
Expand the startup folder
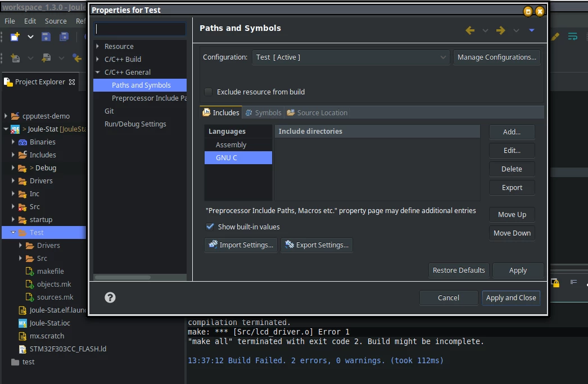point(13,219)
